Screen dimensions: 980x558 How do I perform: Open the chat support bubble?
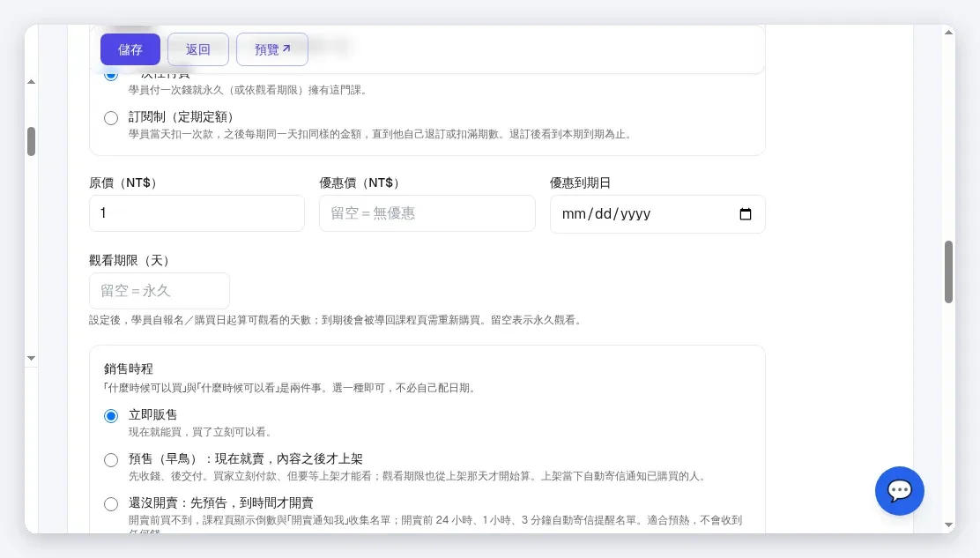pos(900,490)
